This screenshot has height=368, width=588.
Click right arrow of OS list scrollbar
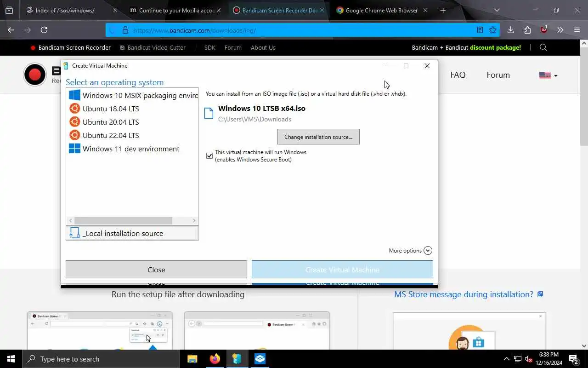click(x=194, y=221)
